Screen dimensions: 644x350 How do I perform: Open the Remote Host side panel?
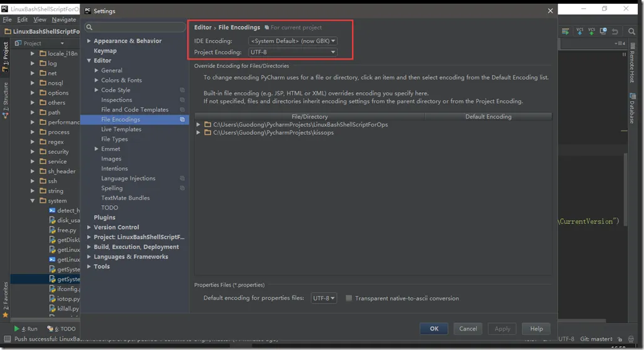[x=632, y=63]
